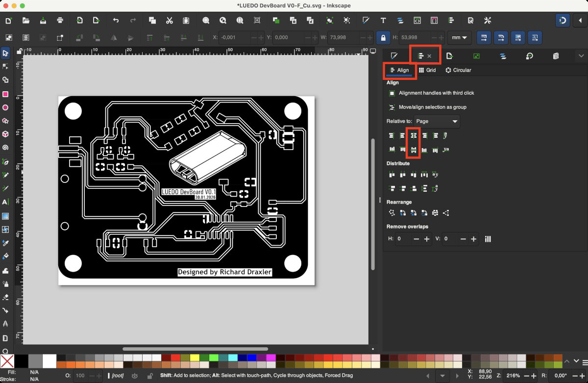Screen dimensions: 588x383
Task: Select the Eraser tool in the toolbox
Action: click(x=5, y=297)
